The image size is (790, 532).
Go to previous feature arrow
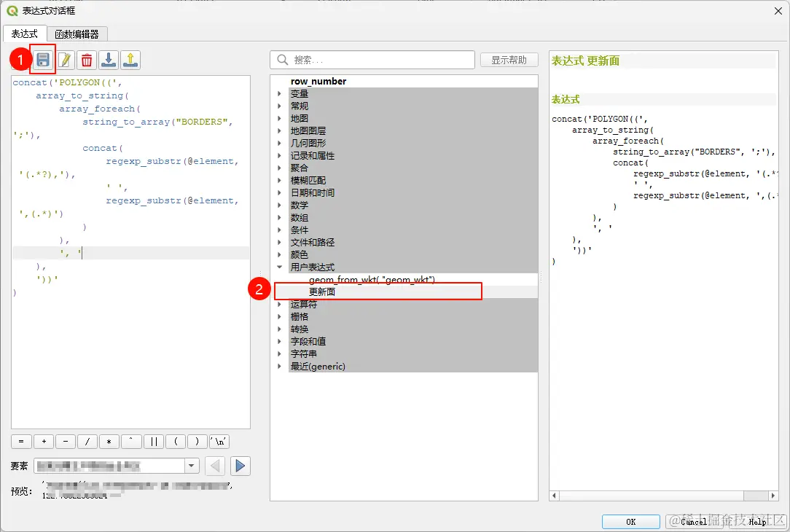[x=215, y=466]
